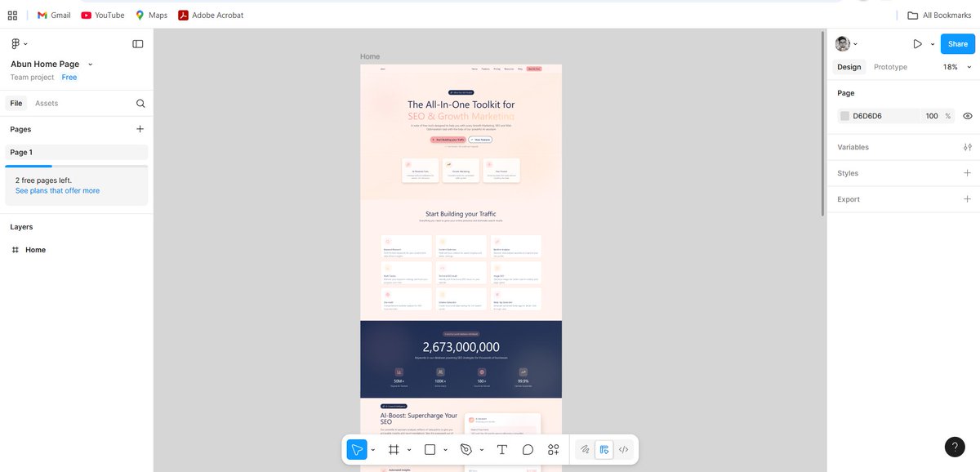The width and height of the screenshot is (980, 472).
Task: Select the Move tool in toolbar
Action: pyautogui.click(x=357, y=449)
